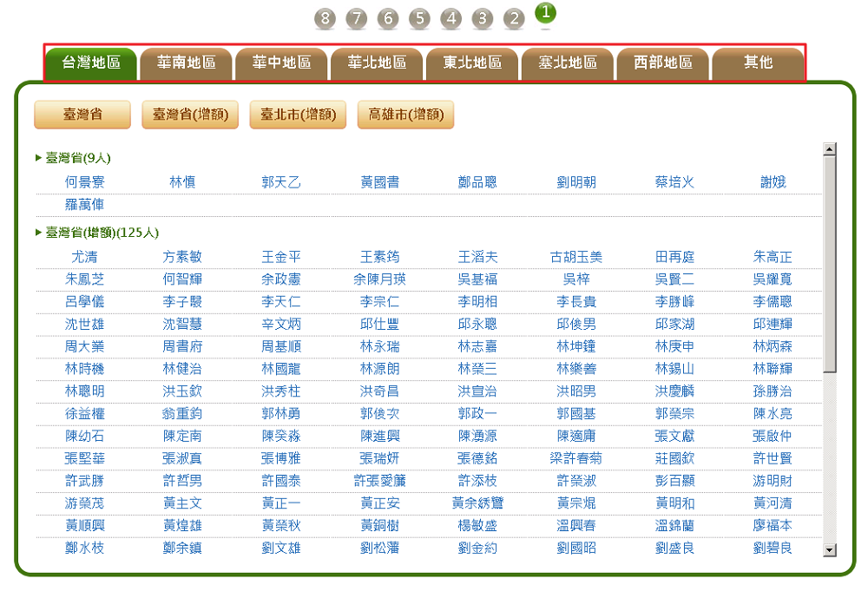
Task: Collapse the 臺灣省(9人) section arrow
Action: click(38, 158)
